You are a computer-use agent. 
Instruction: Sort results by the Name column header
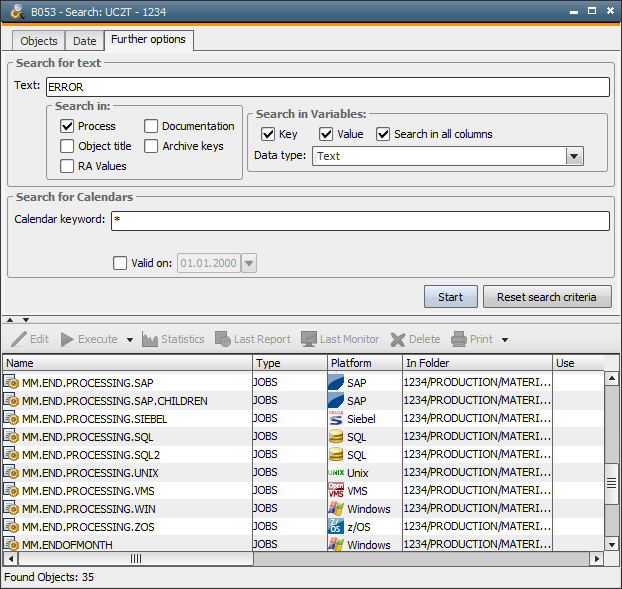point(127,363)
